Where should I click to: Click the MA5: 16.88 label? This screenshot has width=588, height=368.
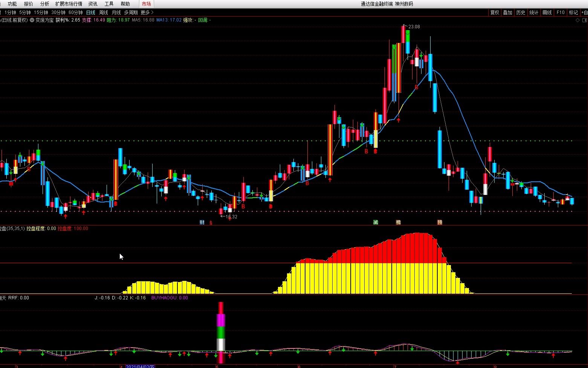(x=143, y=20)
